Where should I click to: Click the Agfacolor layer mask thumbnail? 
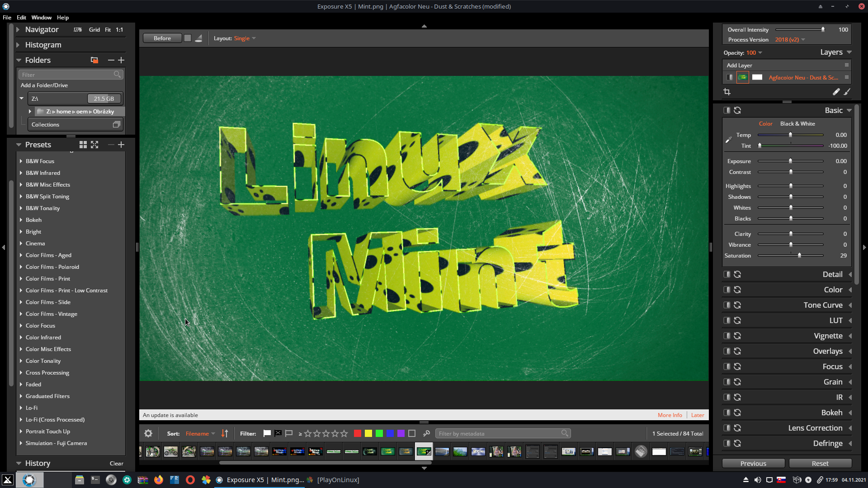click(x=757, y=77)
